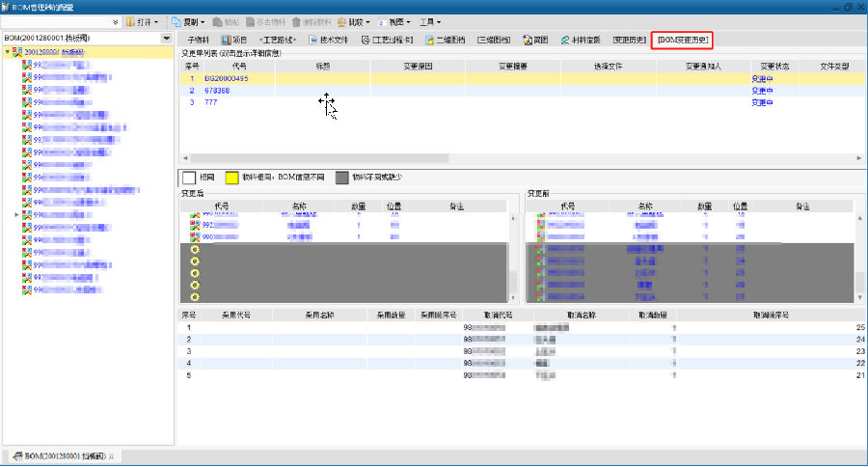Screen dimensions: 868x467
Task: Click the 批改 toolbar icon
Action: coord(342,21)
